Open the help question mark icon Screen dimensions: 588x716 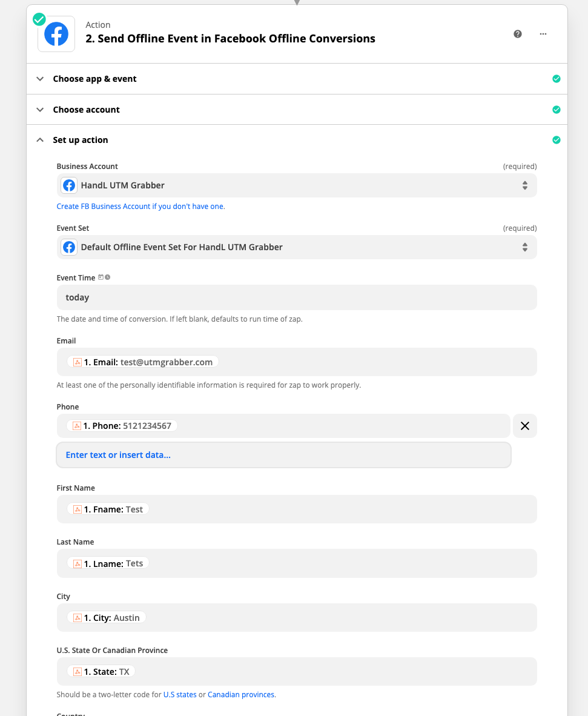coord(518,34)
